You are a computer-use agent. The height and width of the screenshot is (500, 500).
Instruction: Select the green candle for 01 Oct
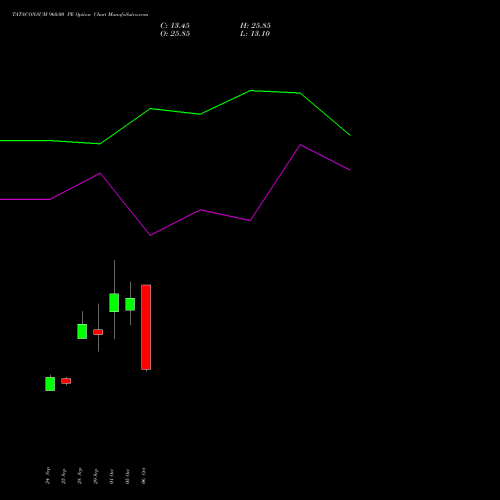coord(114,303)
